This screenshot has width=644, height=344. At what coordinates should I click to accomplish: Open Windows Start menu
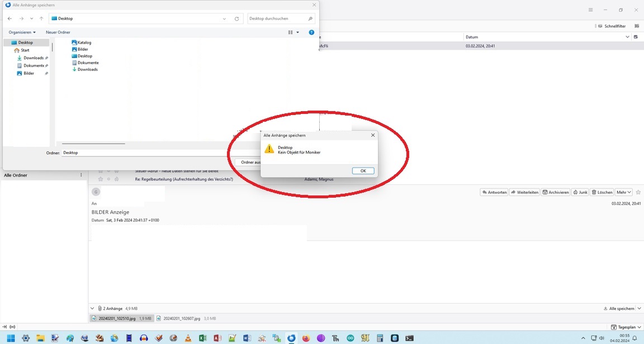[11, 338]
